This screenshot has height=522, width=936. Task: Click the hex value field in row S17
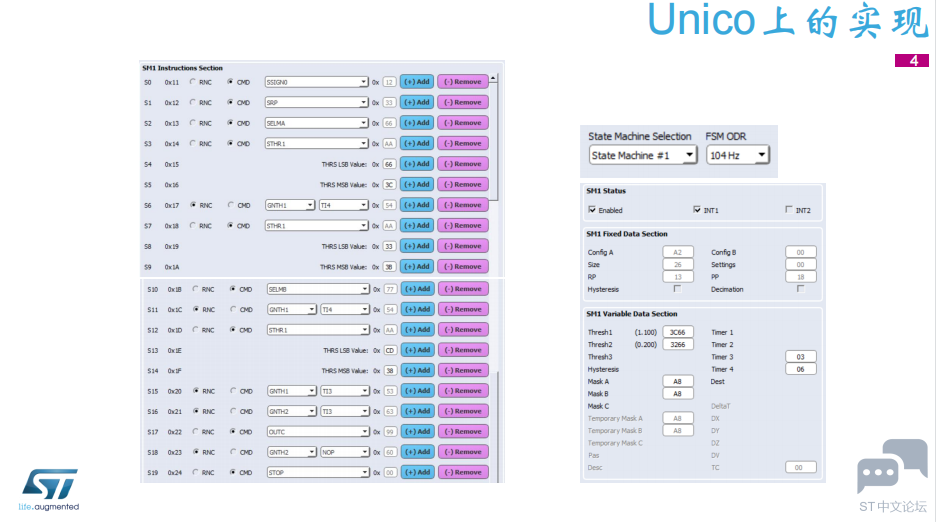[x=390, y=432]
